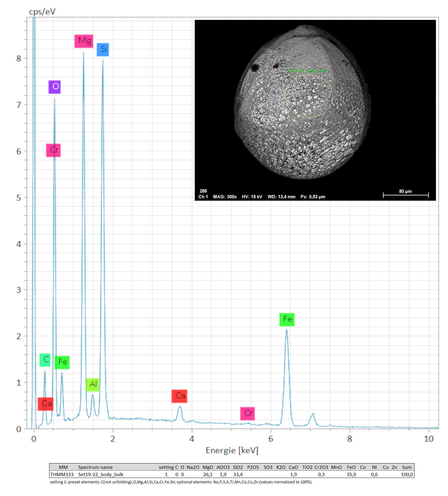Select the Cr label near 5.4 keV
Image resolution: width=448 pixels, height=496 pixels.
point(248,413)
